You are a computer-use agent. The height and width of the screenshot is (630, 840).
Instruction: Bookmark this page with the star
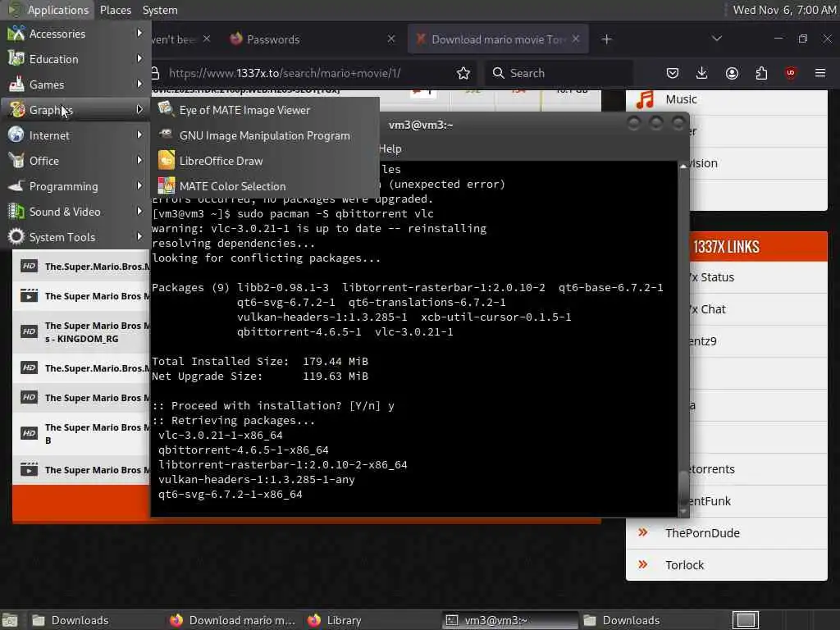pyautogui.click(x=463, y=73)
